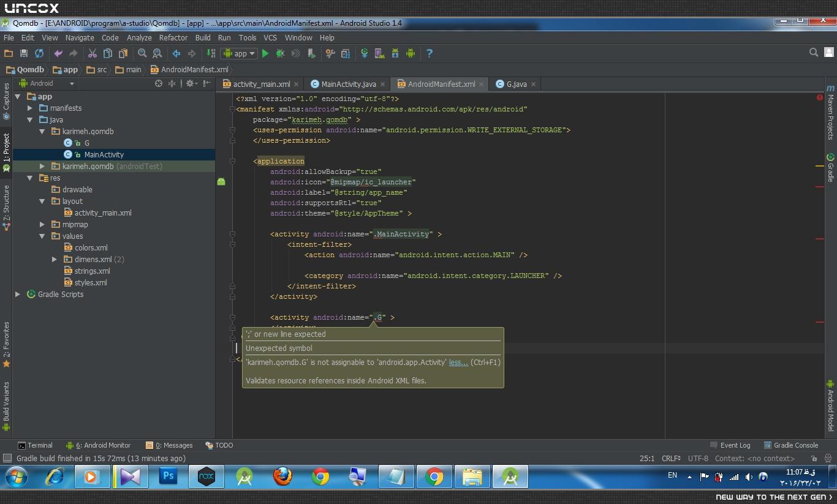Open the Android Monitor tool window
Screen dimensions: 837x504
point(98,445)
